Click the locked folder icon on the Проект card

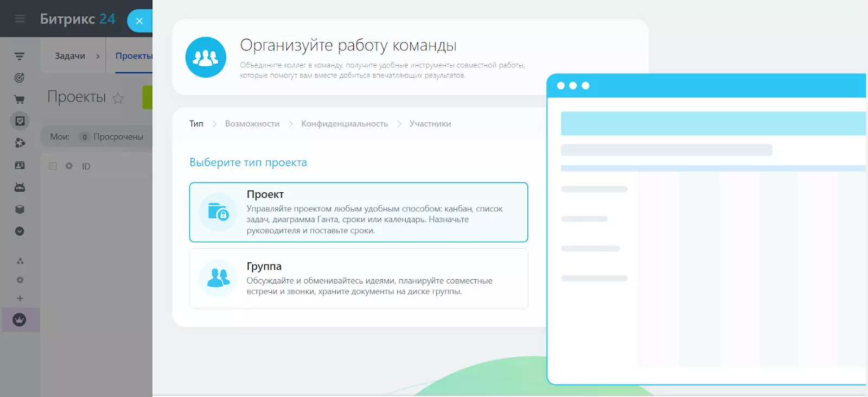click(218, 212)
